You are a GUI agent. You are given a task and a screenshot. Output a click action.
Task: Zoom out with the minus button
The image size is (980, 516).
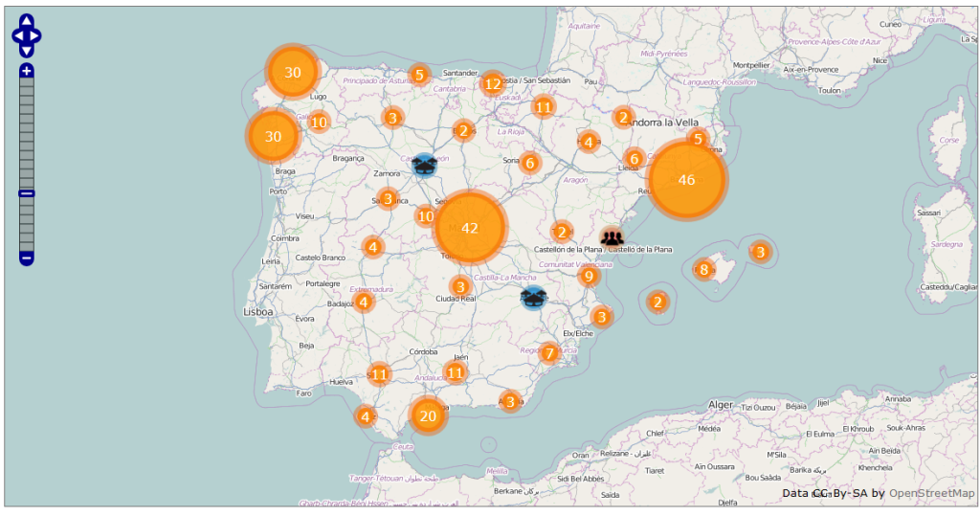[x=27, y=258]
